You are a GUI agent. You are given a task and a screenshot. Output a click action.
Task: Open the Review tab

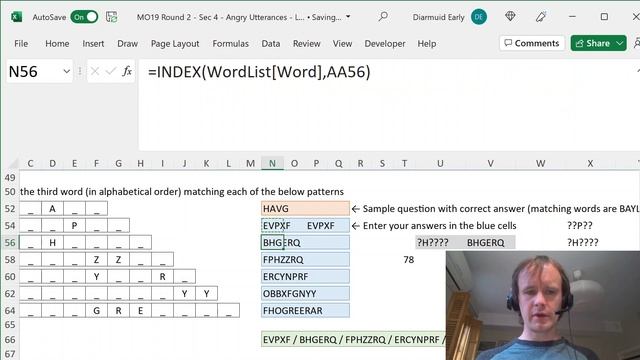[x=307, y=43]
